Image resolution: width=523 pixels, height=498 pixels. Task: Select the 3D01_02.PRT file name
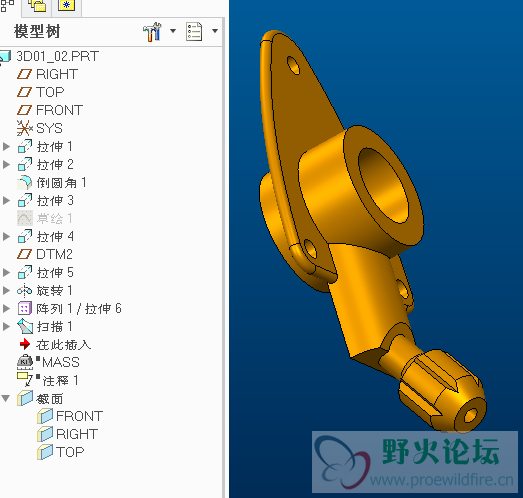pyautogui.click(x=58, y=56)
